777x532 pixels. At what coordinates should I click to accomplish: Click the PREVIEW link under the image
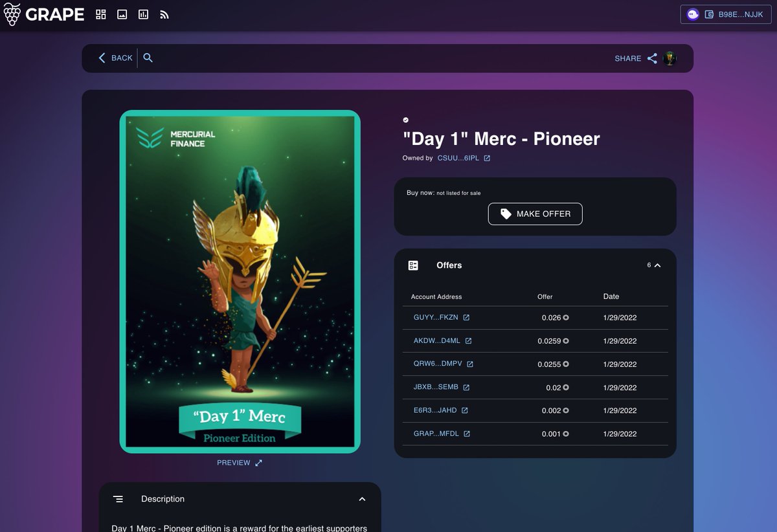point(234,463)
